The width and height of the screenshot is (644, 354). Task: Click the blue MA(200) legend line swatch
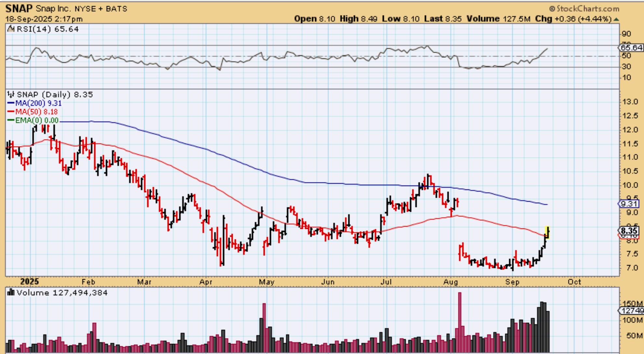11,103
